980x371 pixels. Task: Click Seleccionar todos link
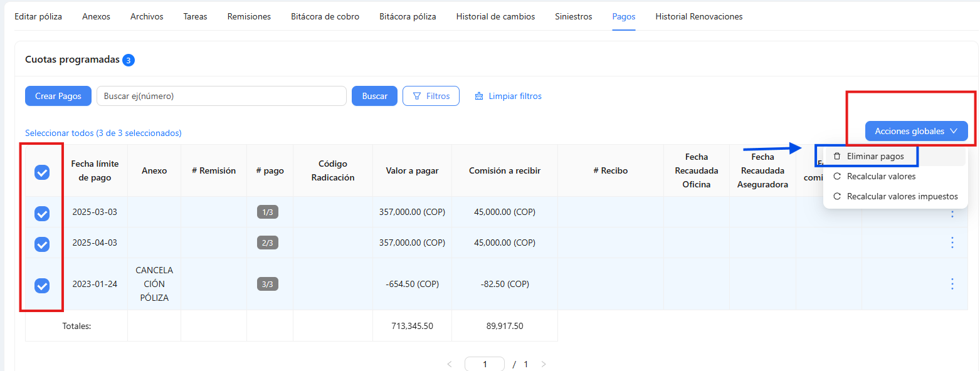(x=103, y=133)
